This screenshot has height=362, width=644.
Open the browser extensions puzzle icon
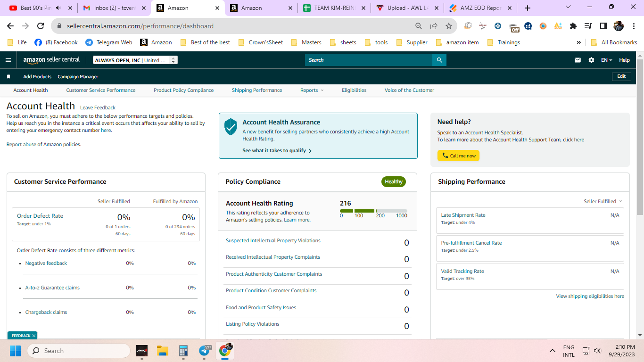click(573, 26)
